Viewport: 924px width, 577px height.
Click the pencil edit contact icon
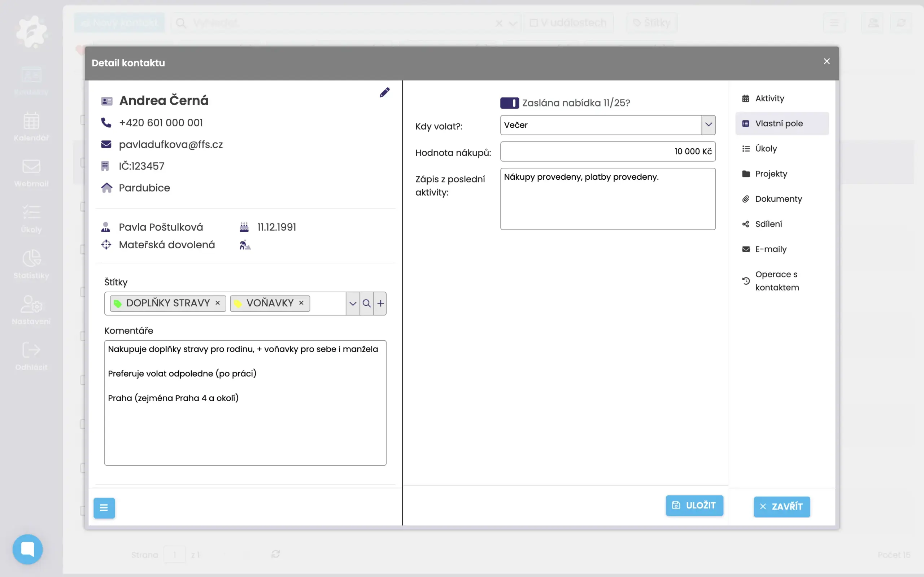pyautogui.click(x=384, y=92)
